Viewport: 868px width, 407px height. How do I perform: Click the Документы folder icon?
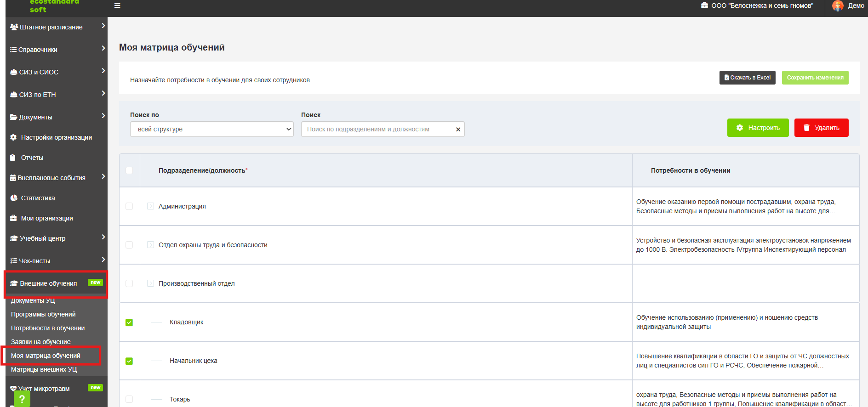[x=14, y=117]
